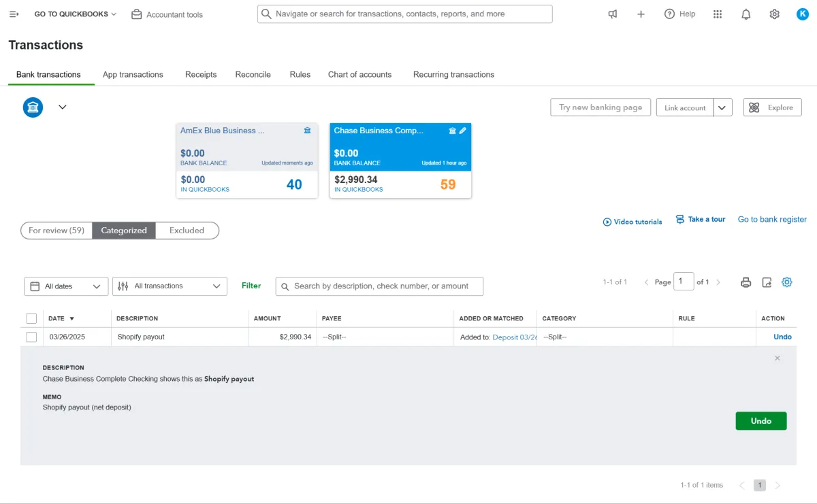The height and width of the screenshot is (504, 817).
Task: Open the apps grid icon
Action: (718, 14)
